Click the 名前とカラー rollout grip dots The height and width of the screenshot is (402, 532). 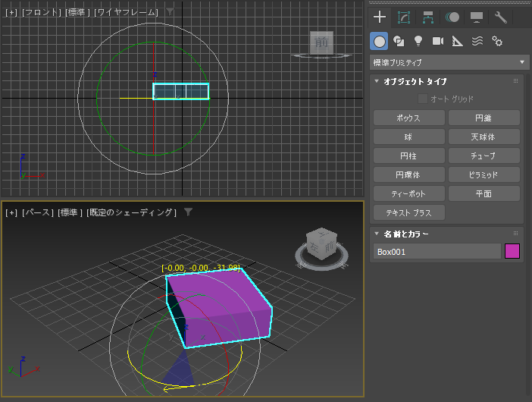coord(516,234)
